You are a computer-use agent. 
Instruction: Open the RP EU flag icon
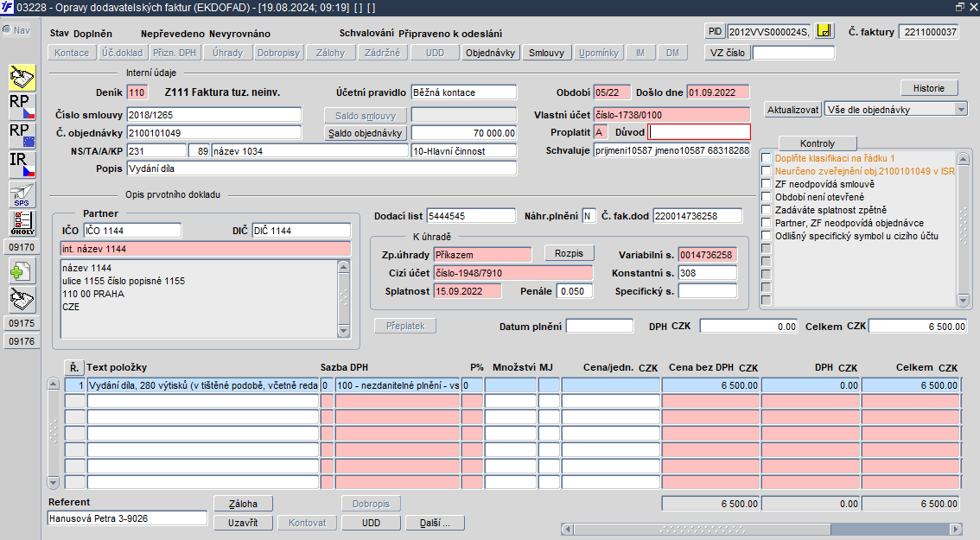point(22,136)
